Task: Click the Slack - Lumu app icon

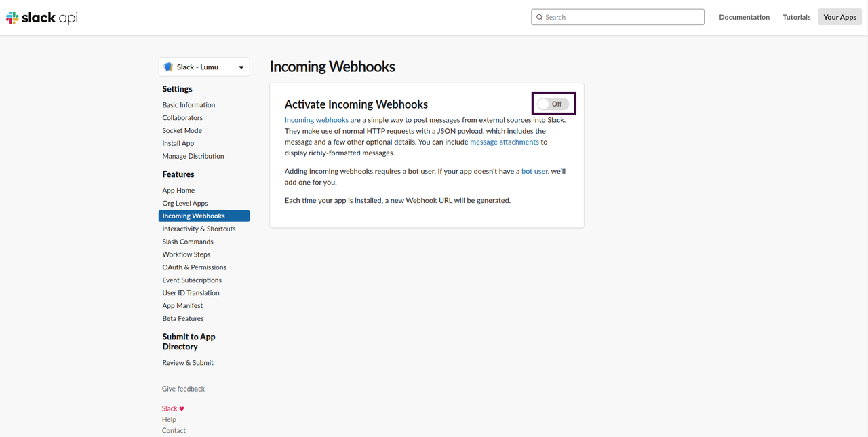Action: coord(169,67)
